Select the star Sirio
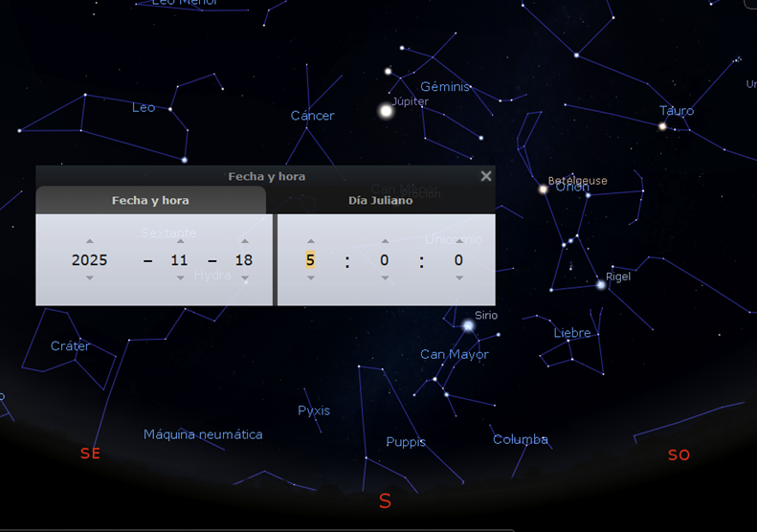757x532 pixels. [468, 326]
